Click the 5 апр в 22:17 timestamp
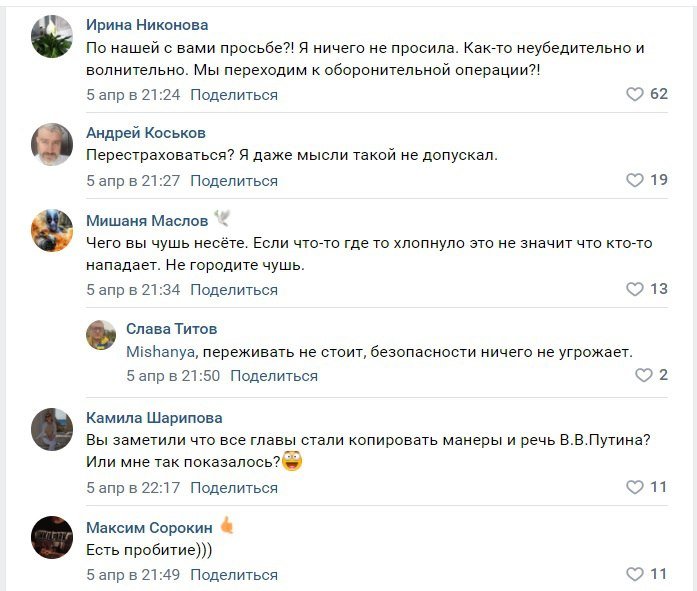Viewport: 697px width, 591px height. (133, 488)
